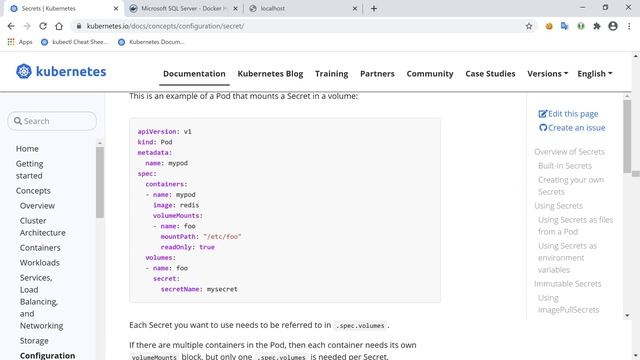Screen dimensions: 640x360
Task: Go to Partners nav item
Action: 377,74
